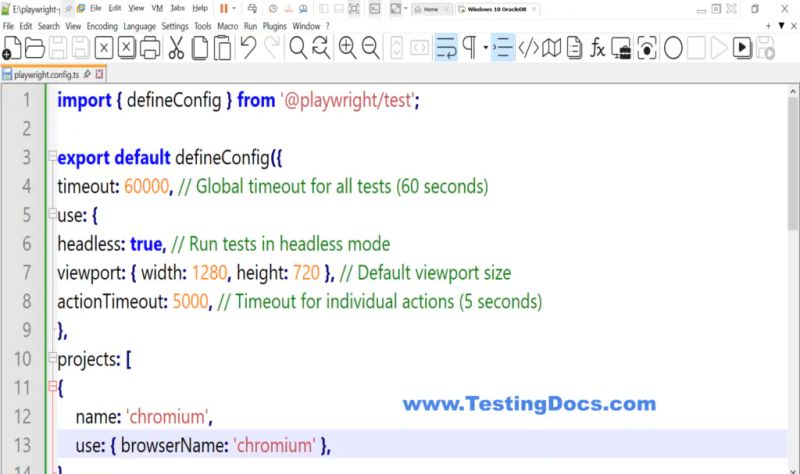Open VMware stretch mode dropdown arrow
Image resolution: width=800 pixels, height=474 pixels.
click(406, 9)
